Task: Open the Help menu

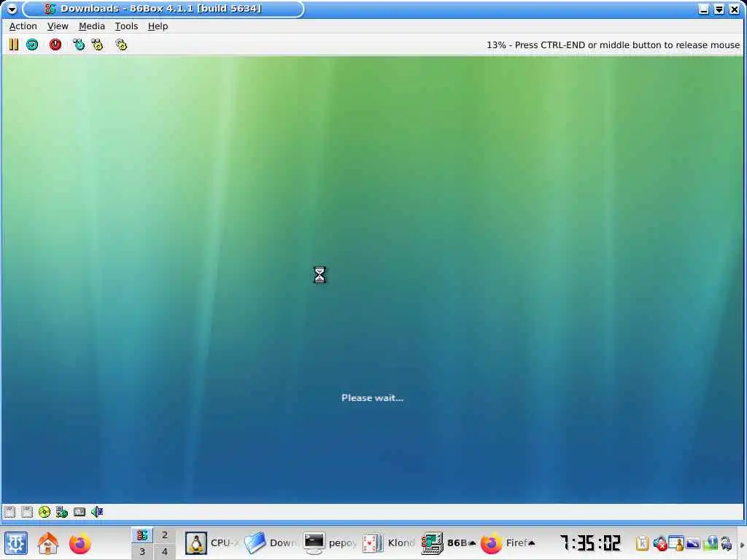Action: pyautogui.click(x=158, y=26)
